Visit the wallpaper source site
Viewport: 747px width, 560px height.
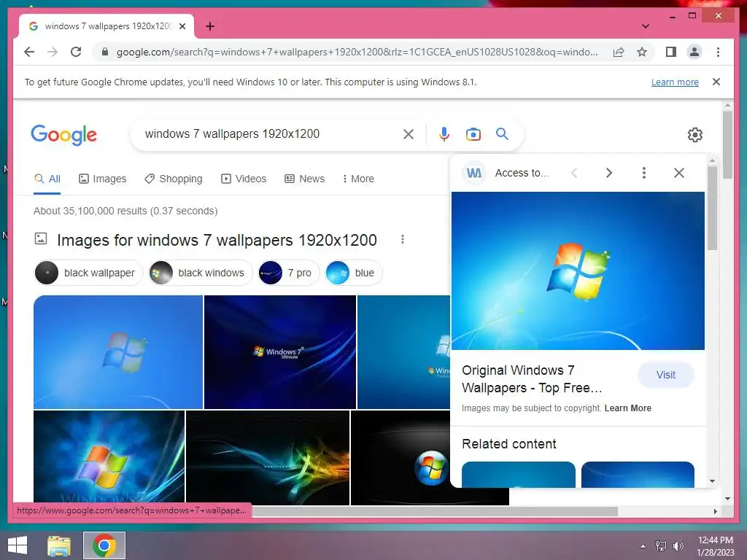pyautogui.click(x=665, y=375)
